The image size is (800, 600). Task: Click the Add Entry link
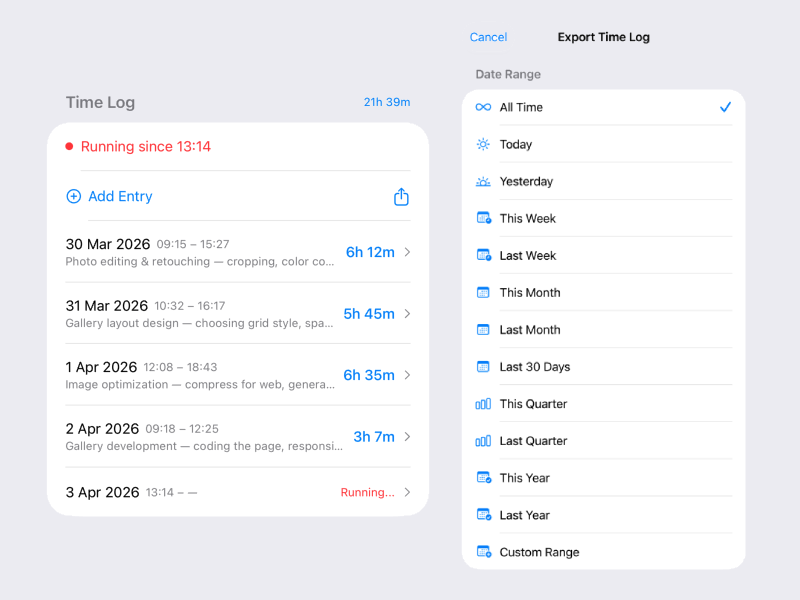tap(120, 197)
